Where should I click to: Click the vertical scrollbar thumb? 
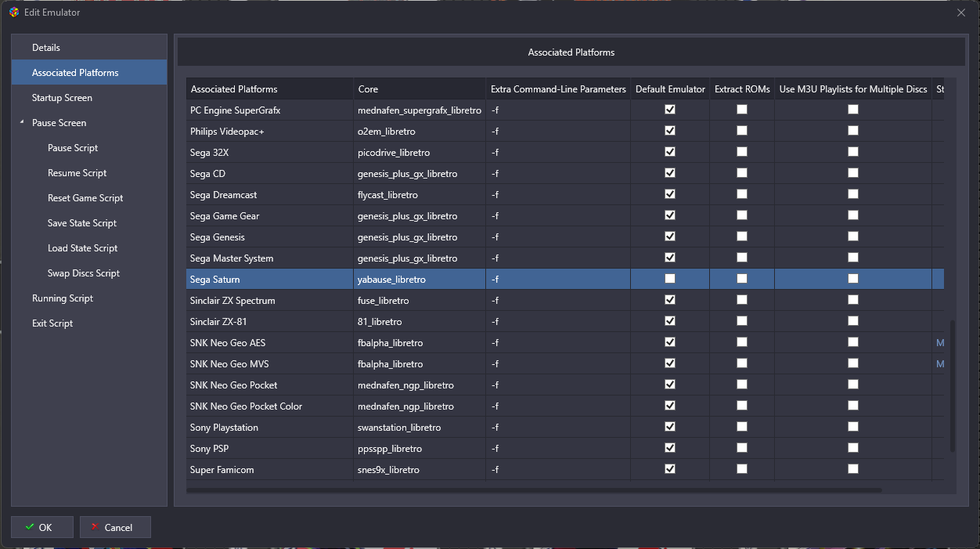point(953,385)
